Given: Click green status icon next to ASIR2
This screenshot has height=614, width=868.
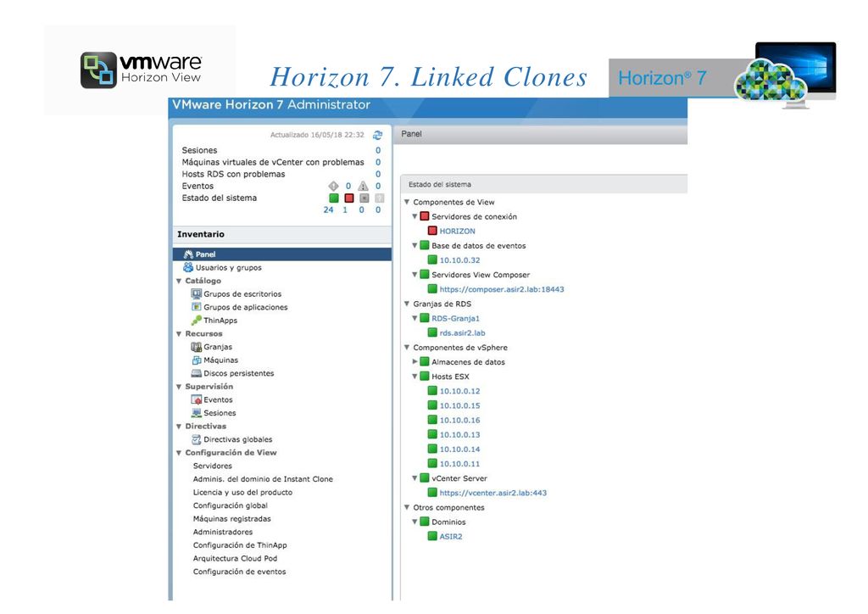Looking at the screenshot, I should [x=433, y=536].
